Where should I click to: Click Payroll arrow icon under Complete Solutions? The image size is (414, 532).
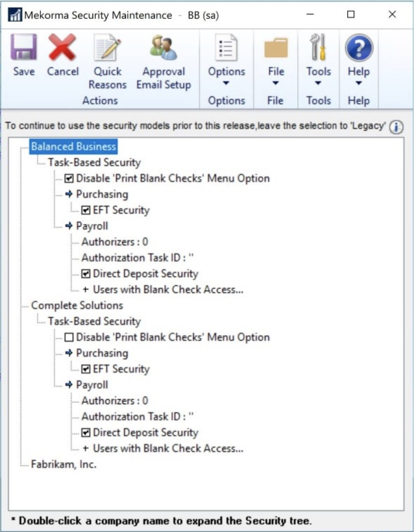[x=69, y=384]
